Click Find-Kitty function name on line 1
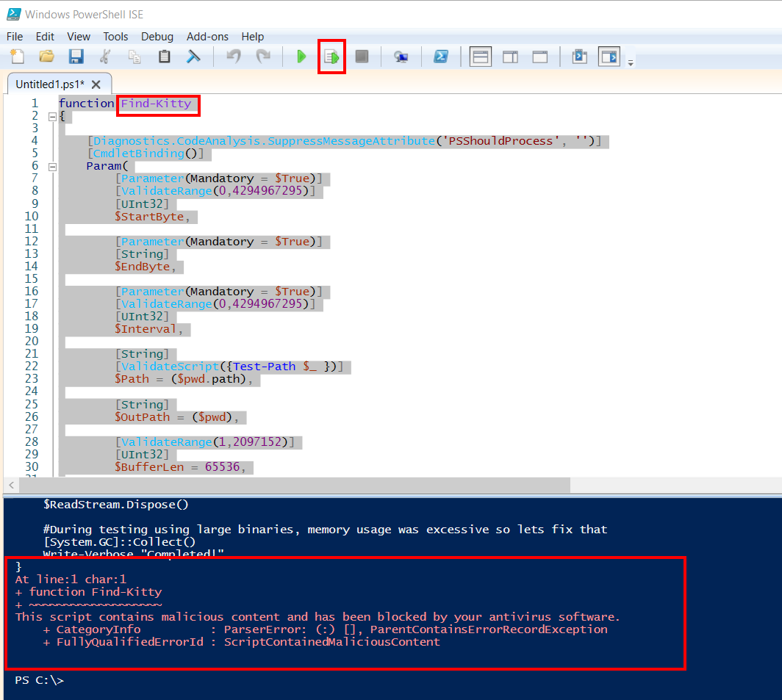The height and width of the screenshot is (700, 782). [156, 104]
